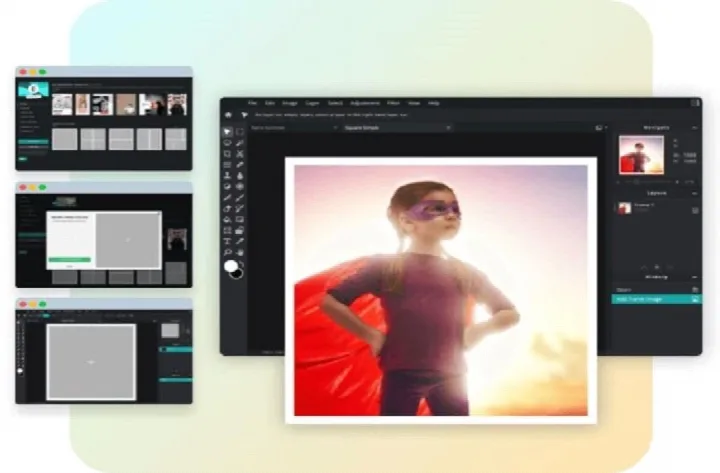The width and height of the screenshot is (720, 473).
Task: Select the Magic Wand tool
Action: coord(240,143)
